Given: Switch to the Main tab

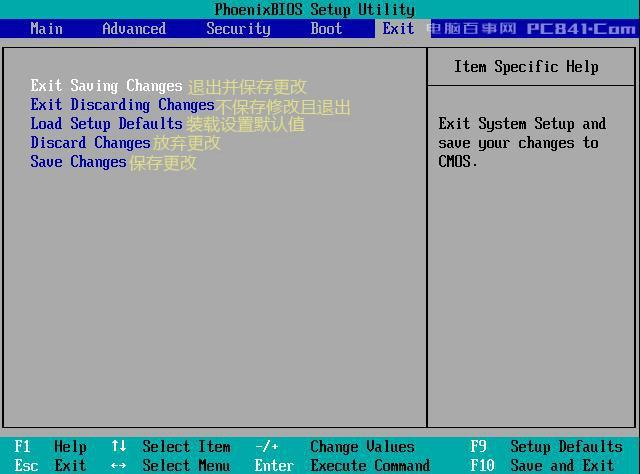Looking at the screenshot, I should [x=46, y=28].
